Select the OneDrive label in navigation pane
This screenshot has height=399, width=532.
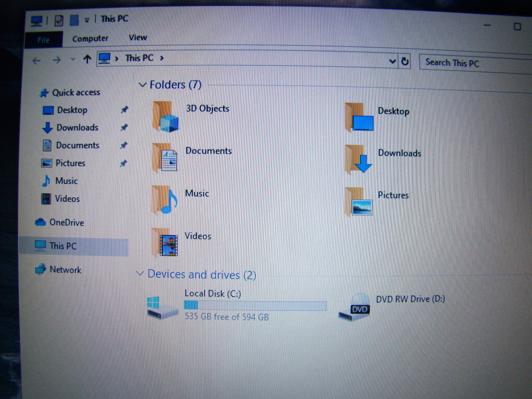click(x=66, y=222)
